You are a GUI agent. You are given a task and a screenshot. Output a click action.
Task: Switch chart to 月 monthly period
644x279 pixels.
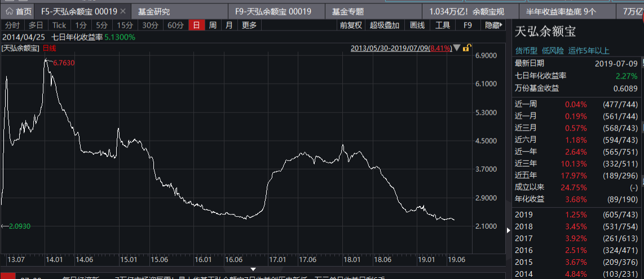tap(229, 25)
